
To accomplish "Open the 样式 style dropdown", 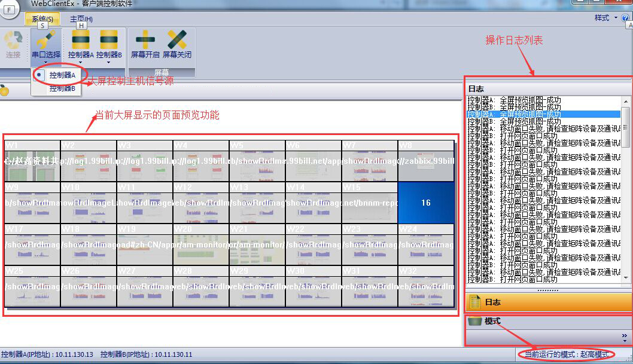I will pyautogui.click(x=605, y=18).
